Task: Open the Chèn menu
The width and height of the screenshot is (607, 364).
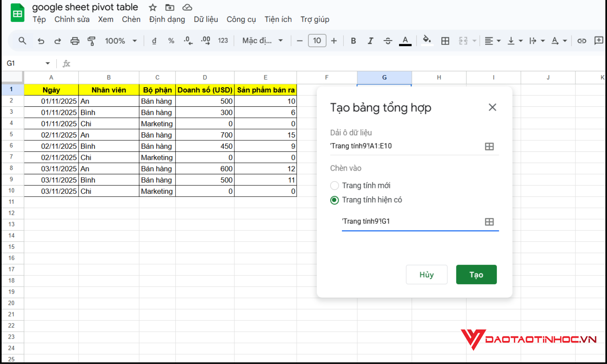Action: 131,19
